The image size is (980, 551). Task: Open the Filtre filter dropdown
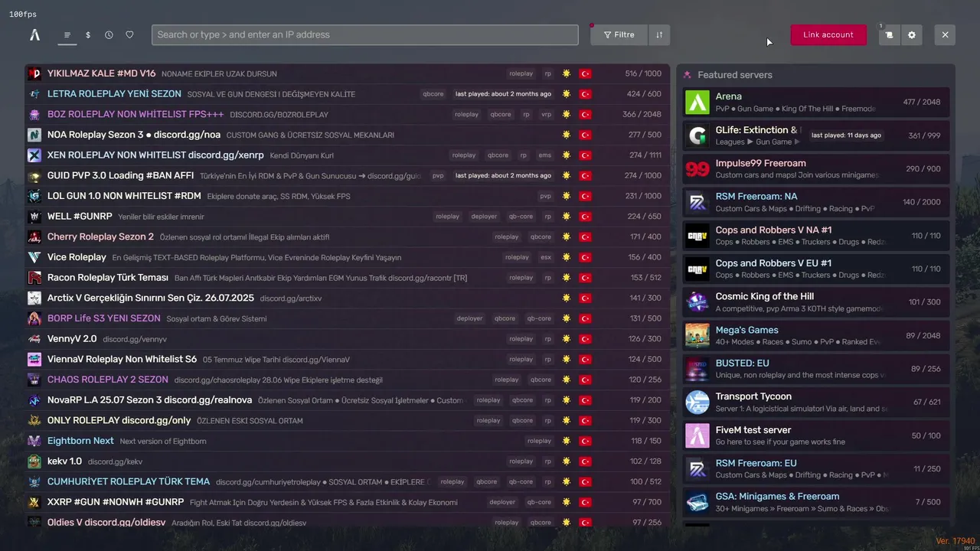[x=619, y=34]
